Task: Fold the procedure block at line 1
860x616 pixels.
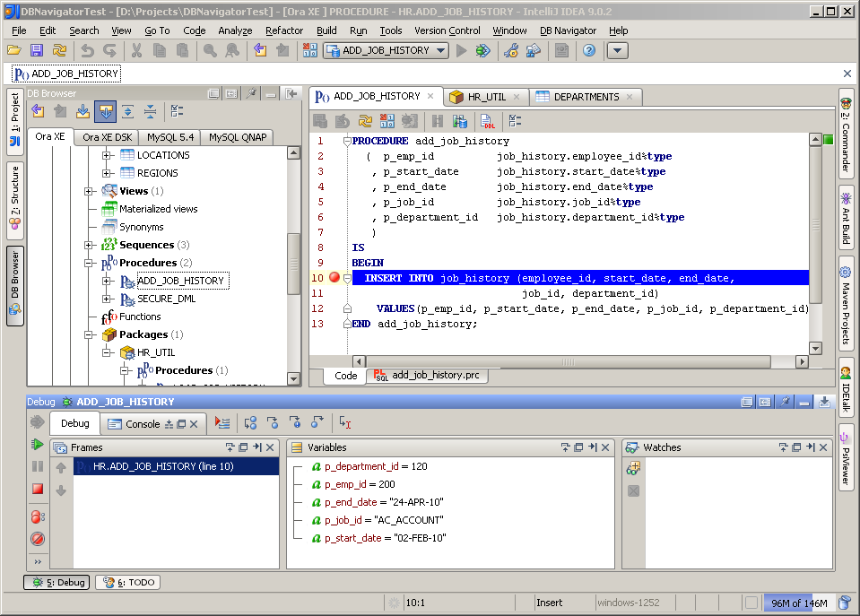Action: [347, 141]
